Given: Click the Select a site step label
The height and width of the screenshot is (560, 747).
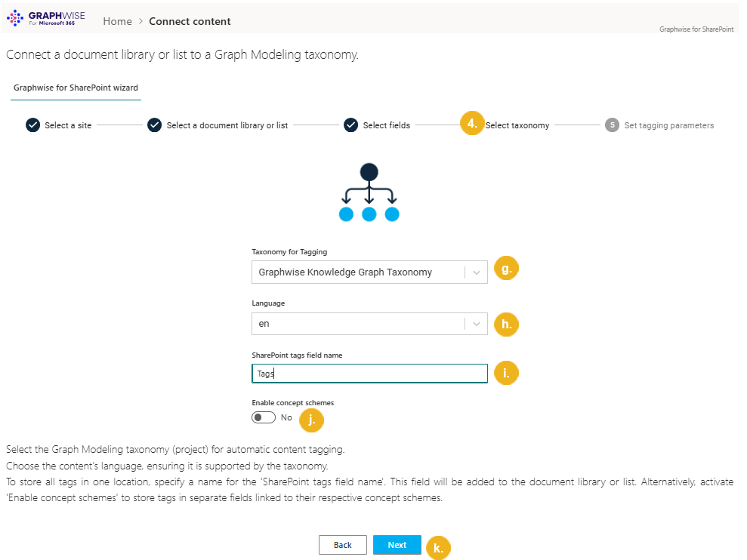Looking at the screenshot, I should (68, 125).
